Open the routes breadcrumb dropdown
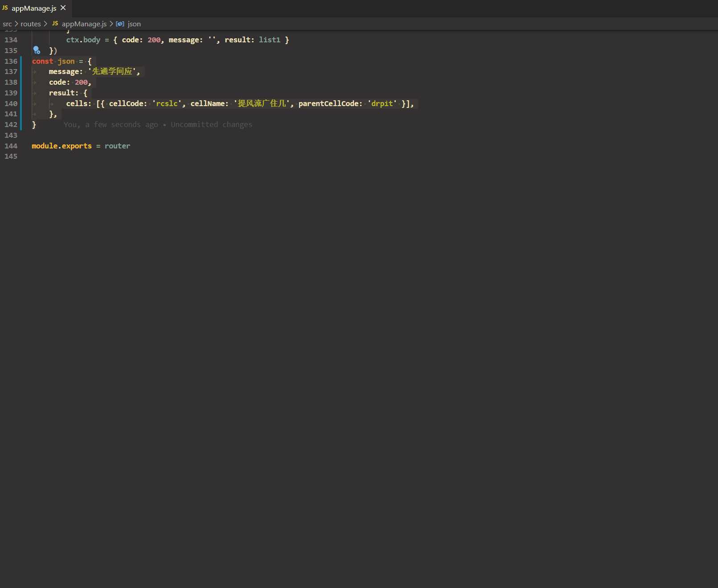This screenshot has height=588, width=718. point(31,24)
